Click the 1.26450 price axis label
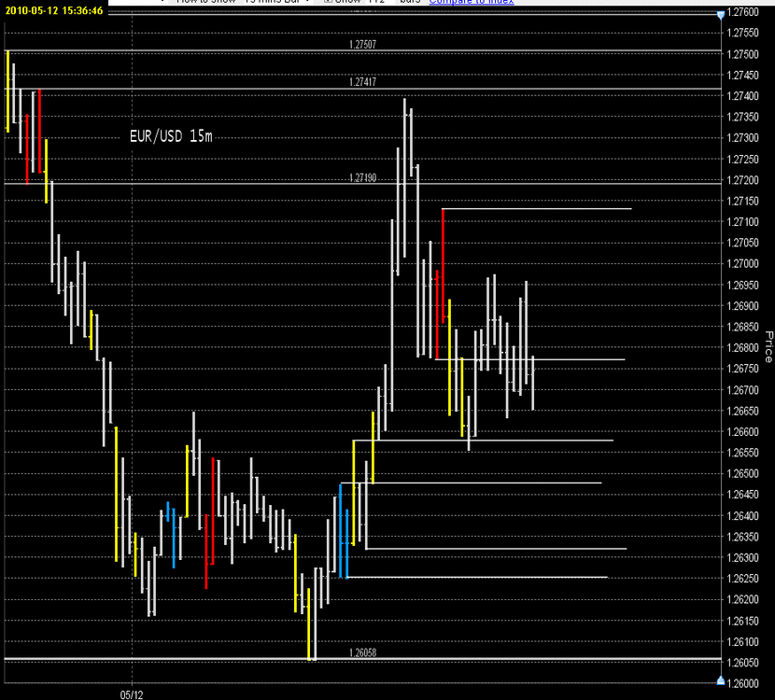Viewport: 775px width, 700px height. pyautogui.click(x=743, y=495)
